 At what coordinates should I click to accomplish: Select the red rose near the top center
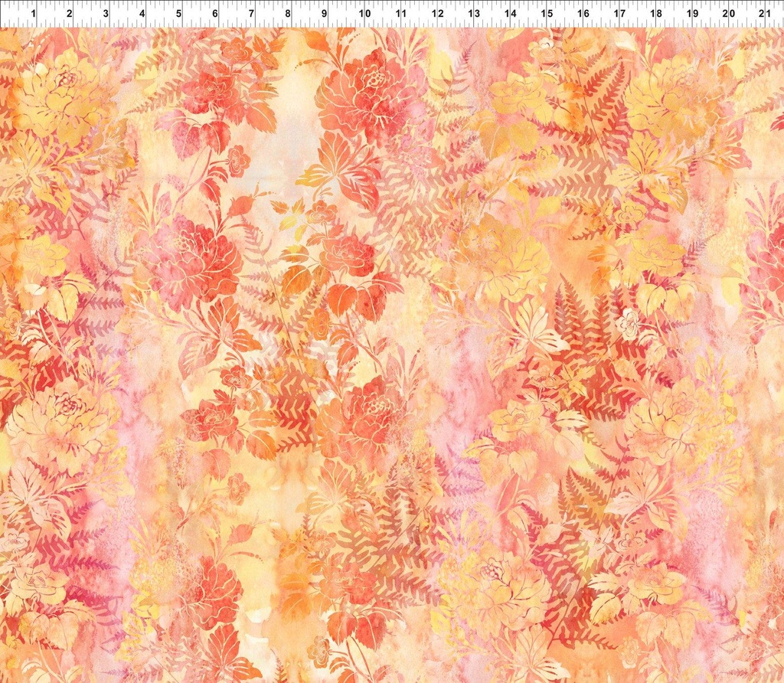367,92
